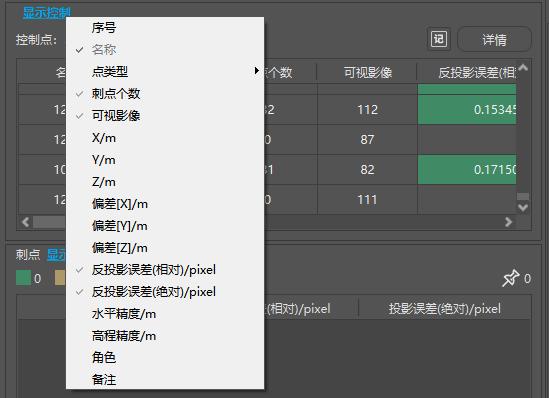This screenshot has height=398, width=549.
Task: Show the 备注 column
Action: pos(165,379)
